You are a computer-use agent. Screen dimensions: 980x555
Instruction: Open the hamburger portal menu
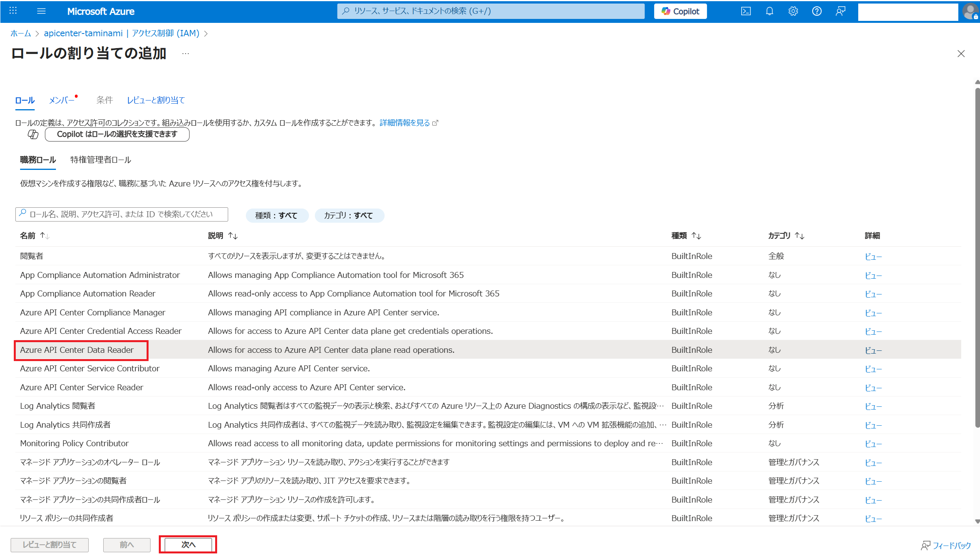click(41, 11)
